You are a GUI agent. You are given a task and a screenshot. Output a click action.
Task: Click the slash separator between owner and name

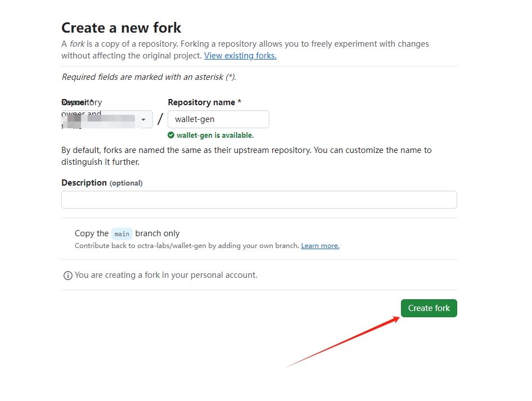(160, 119)
